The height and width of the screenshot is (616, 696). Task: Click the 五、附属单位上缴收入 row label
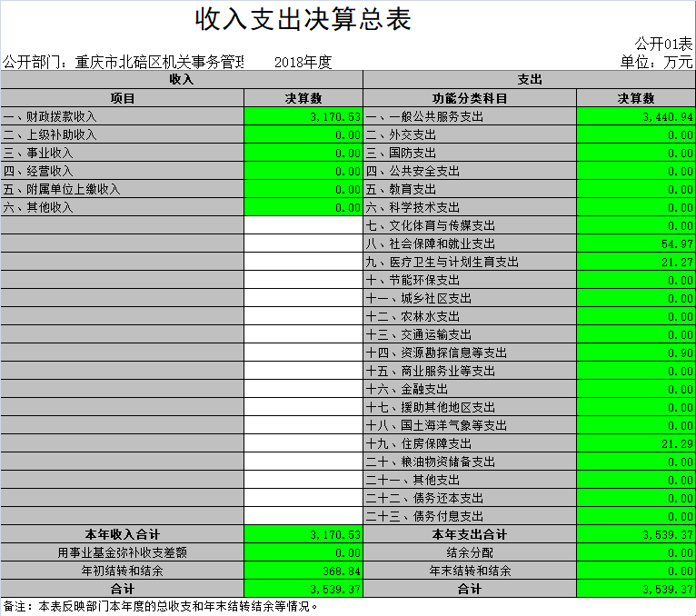(x=61, y=190)
